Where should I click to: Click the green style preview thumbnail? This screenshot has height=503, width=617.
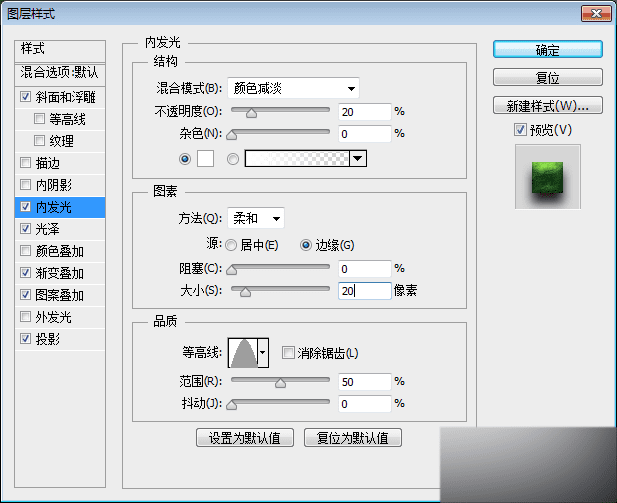click(547, 177)
